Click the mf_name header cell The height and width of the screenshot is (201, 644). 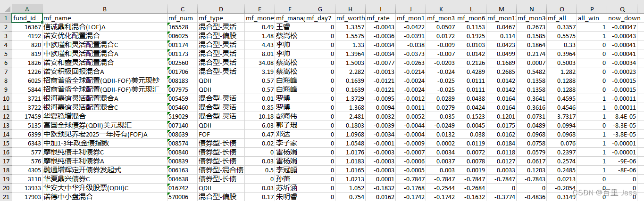coord(104,18)
